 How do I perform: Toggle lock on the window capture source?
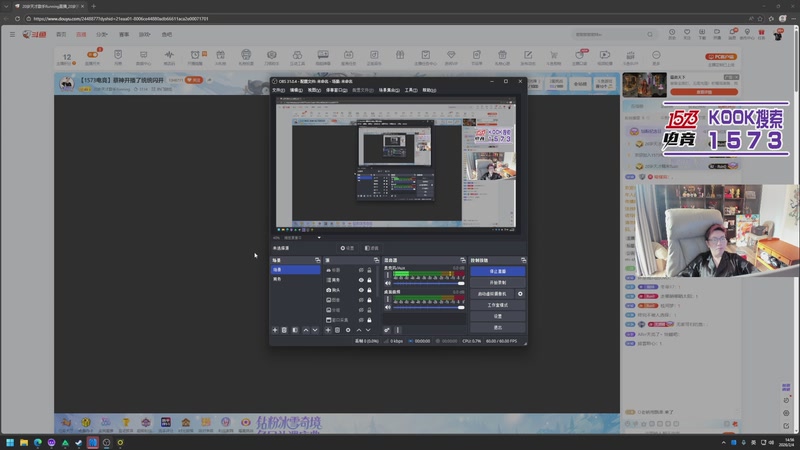click(x=369, y=320)
